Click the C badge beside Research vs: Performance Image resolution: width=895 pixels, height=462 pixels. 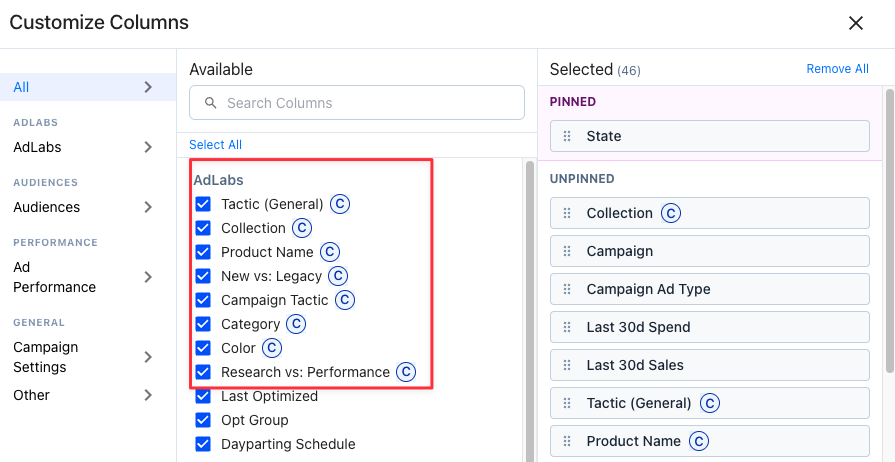click(406, 372)
